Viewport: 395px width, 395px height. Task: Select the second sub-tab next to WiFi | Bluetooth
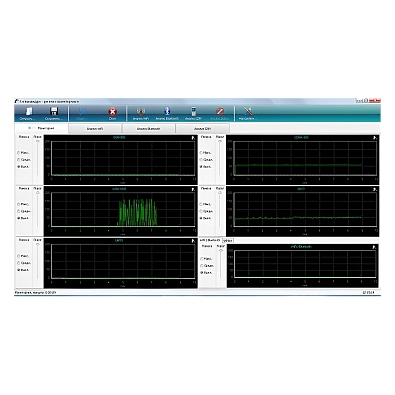(228, 240)
